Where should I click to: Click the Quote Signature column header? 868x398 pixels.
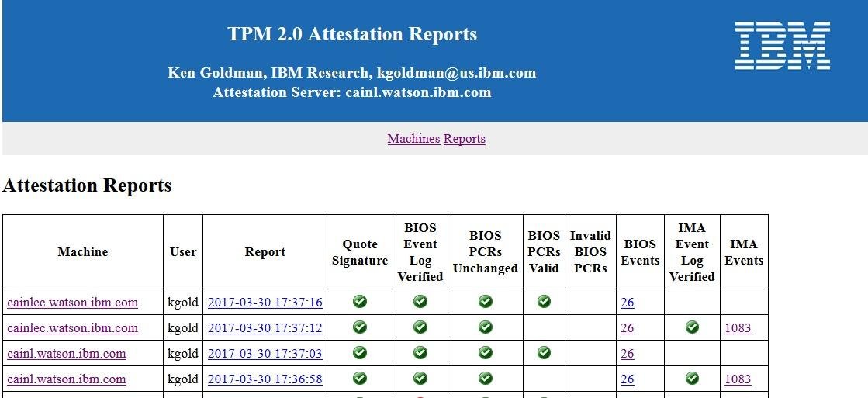360,252
